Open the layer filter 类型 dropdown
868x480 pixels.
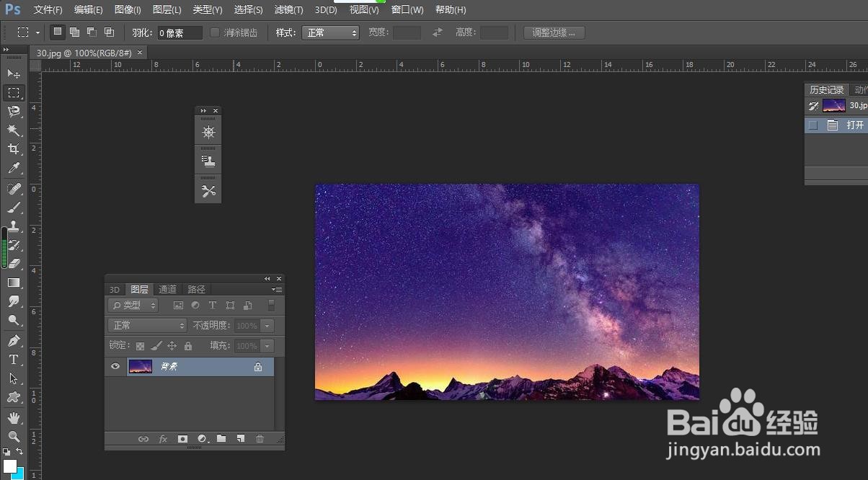point(133,306)
